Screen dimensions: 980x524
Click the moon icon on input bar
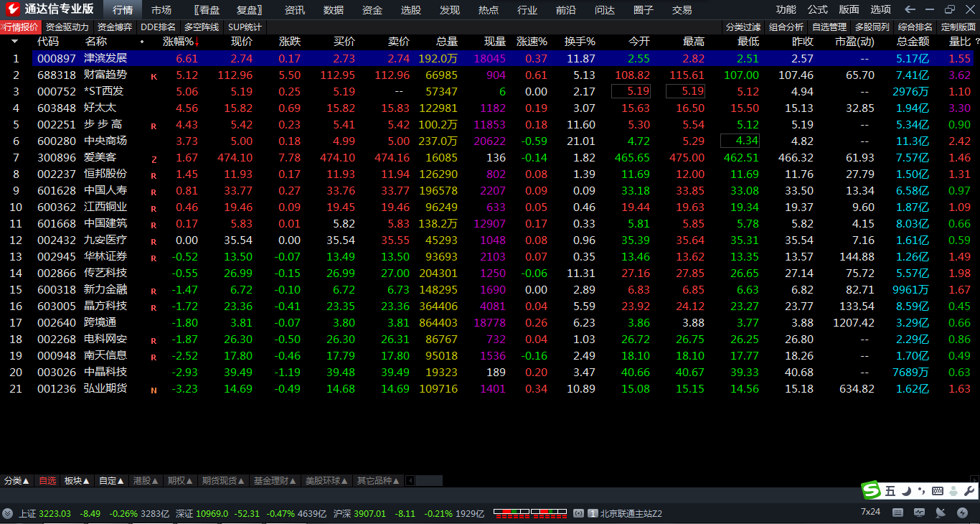coord(906,491)
